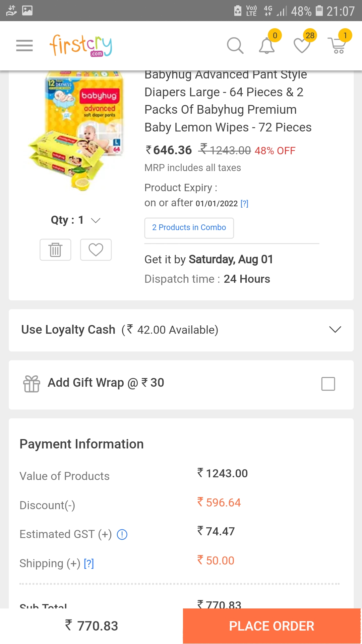
Task: Open Babyhug Advanced Pant Style Diapers title
Action: pos(228,101)
